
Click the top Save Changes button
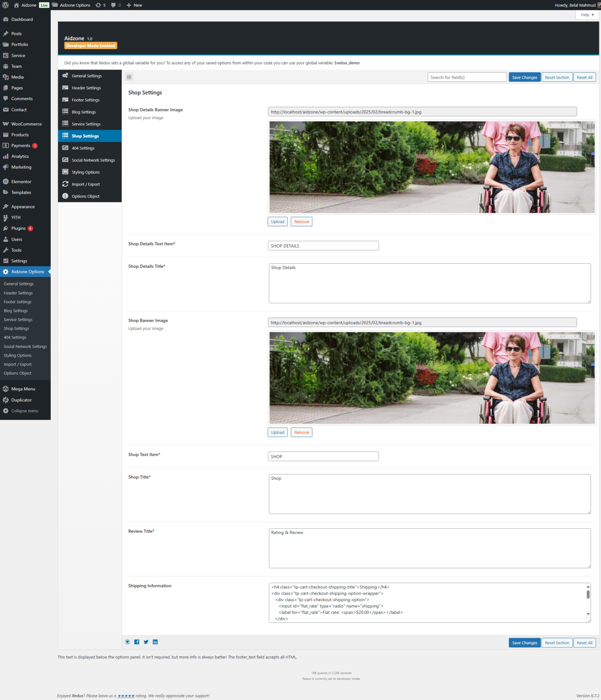coord(524,77)
